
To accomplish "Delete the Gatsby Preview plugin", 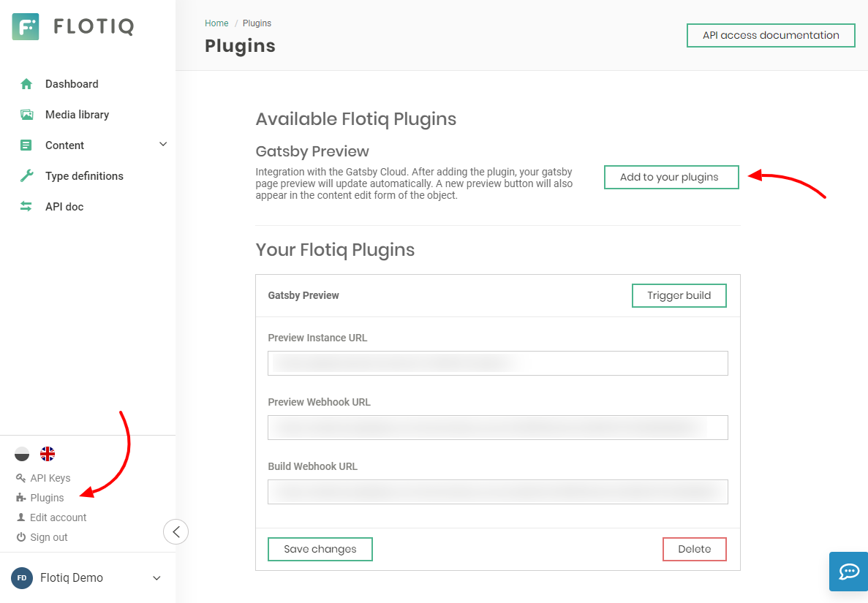I will click(x=694, y=550).
